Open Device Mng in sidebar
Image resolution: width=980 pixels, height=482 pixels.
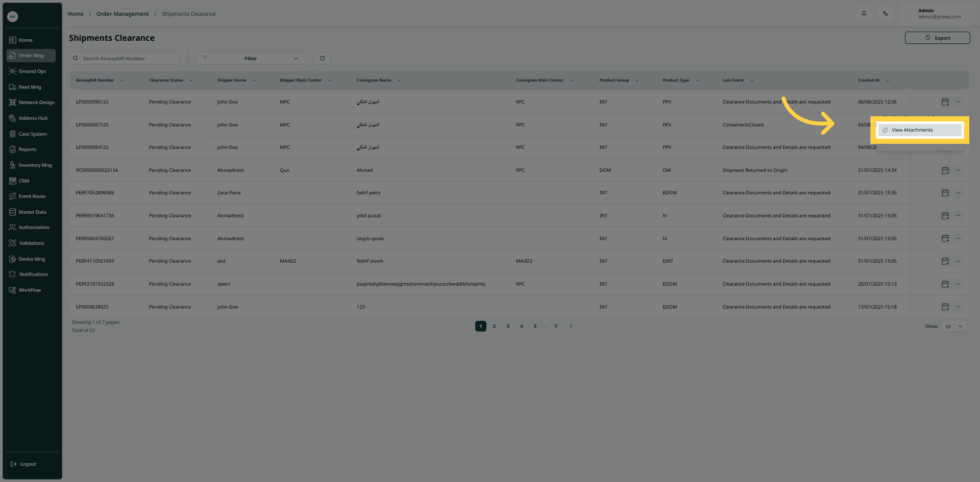click(x=31, y=259)
